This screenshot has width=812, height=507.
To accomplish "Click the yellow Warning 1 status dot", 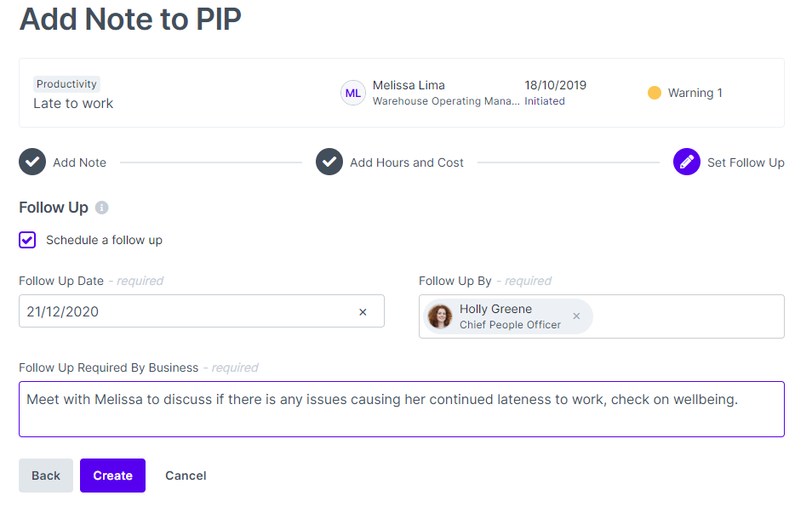I will point(654,93).
